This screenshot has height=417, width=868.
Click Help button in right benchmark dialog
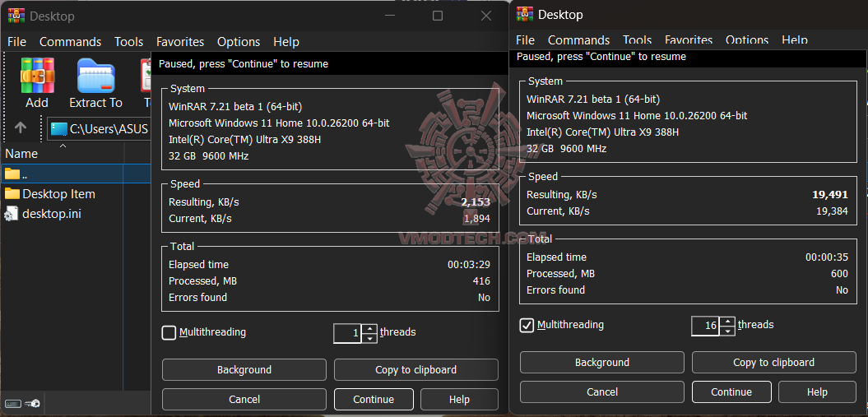point(817,392)
